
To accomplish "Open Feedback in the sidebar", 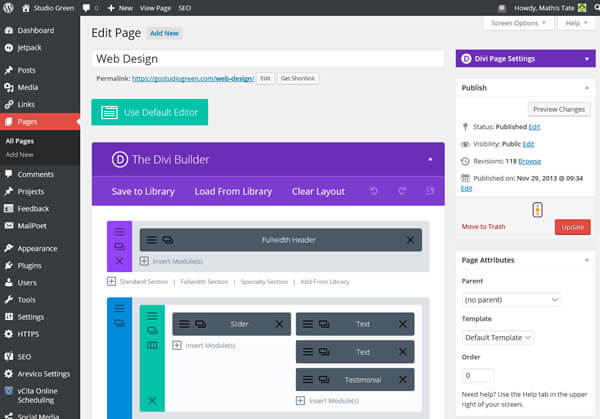I will click(x=33, y=209).
